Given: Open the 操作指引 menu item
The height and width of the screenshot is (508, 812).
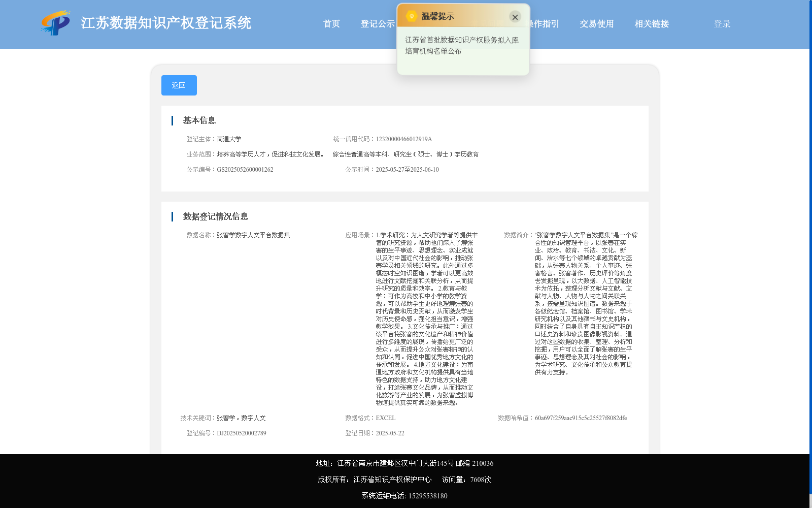Looking at the screenshot, I should [x=542, y=23].
